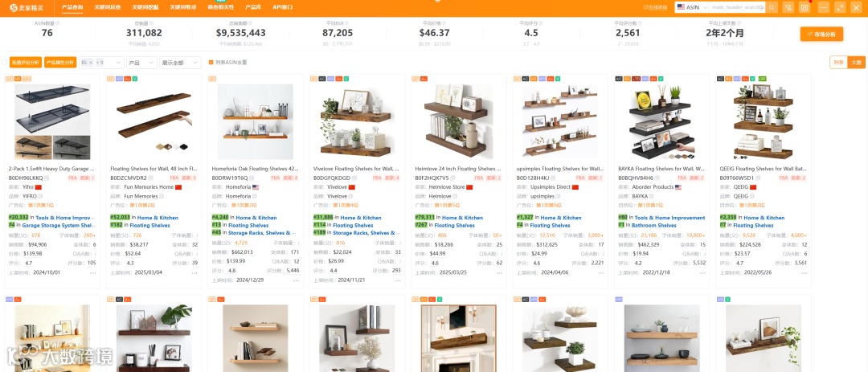The height and width of the screenshot is (372, 868).
Task: Toggle the 列表ASIN去重 checkbox
Action: click(x=211, y=63)
